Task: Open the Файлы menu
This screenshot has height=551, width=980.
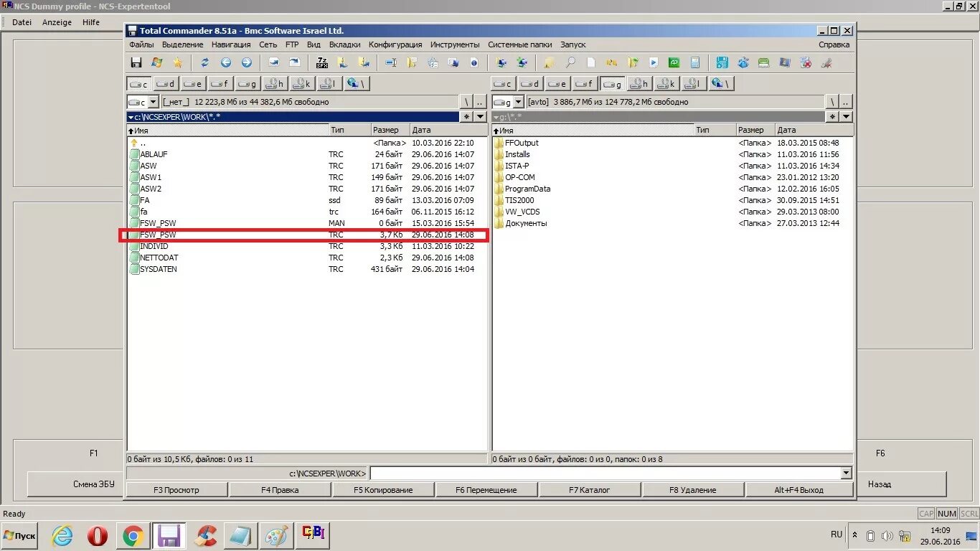Action: click(x=141, y=44)
